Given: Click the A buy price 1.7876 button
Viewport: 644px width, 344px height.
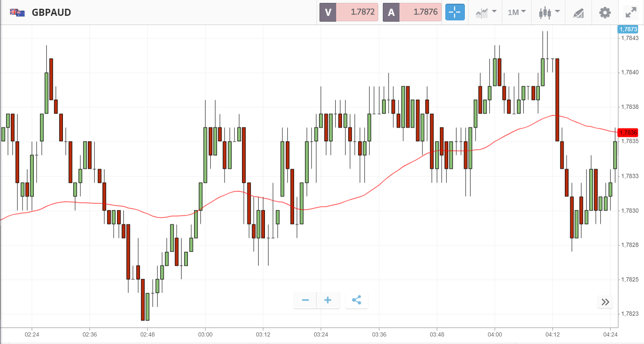Looking at the screenshot, I should coord(412,12).
